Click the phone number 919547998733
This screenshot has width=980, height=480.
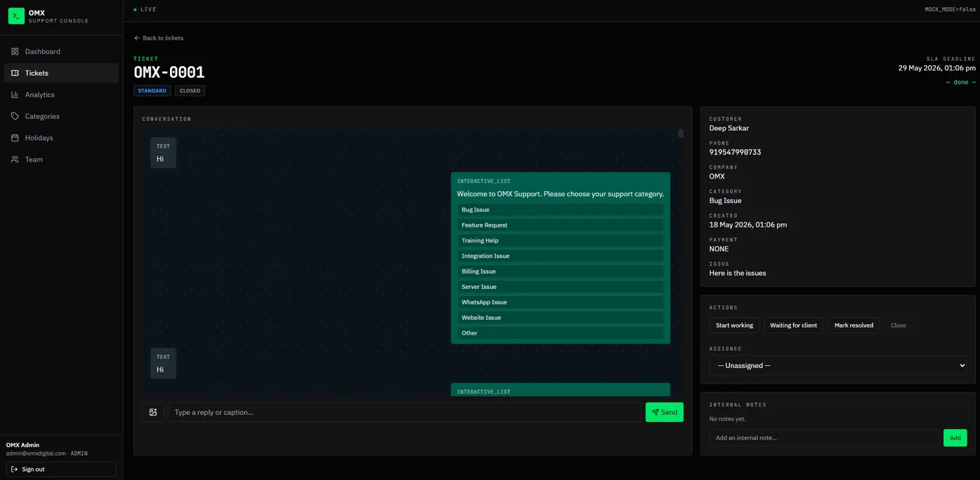(735, 153)
